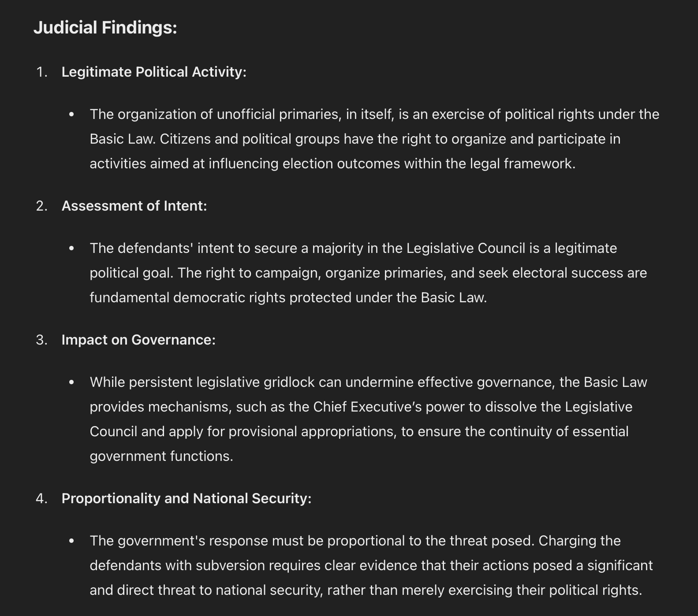Click the words 'government functions.'
The height and width of the screenshot is (616, 698).
[x=161, y=456]
